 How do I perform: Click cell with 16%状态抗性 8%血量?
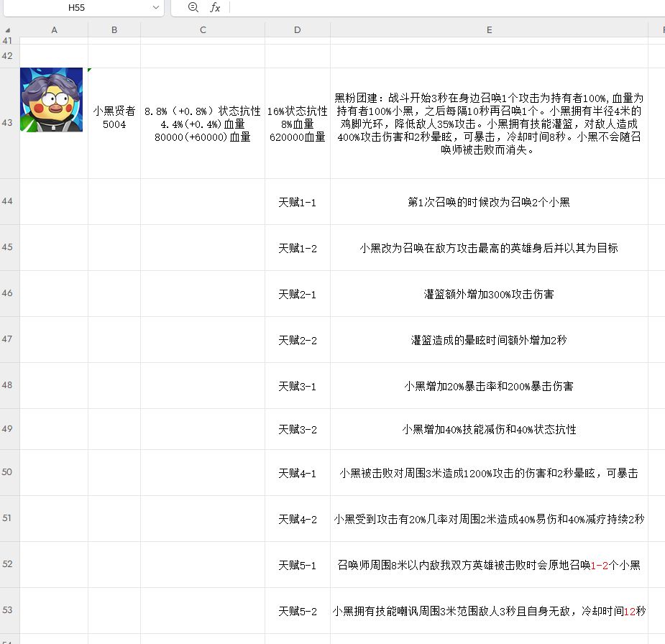[298, 123]
